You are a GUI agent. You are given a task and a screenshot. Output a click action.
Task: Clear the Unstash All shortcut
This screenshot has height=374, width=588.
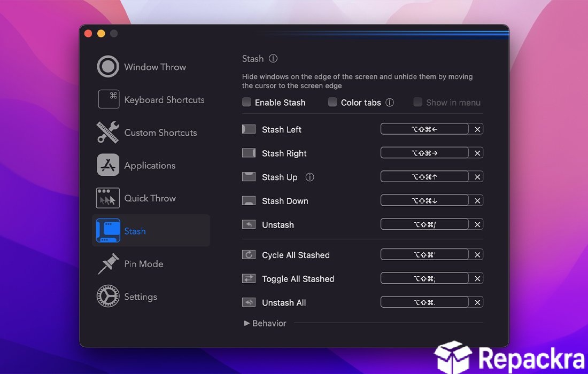point(477,302)
